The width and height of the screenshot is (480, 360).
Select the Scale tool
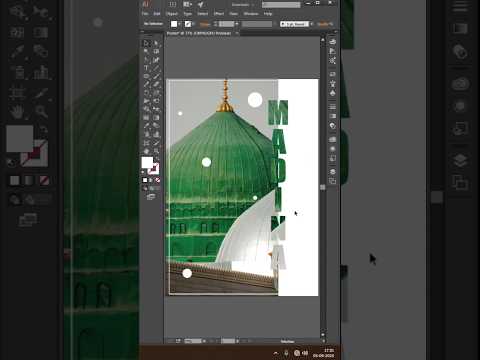click(x=156, y=93)
